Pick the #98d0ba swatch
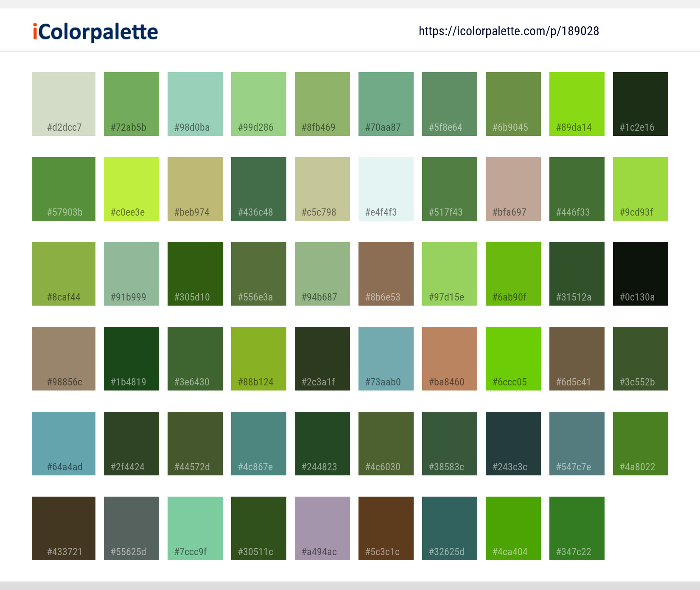 [195, 104]
